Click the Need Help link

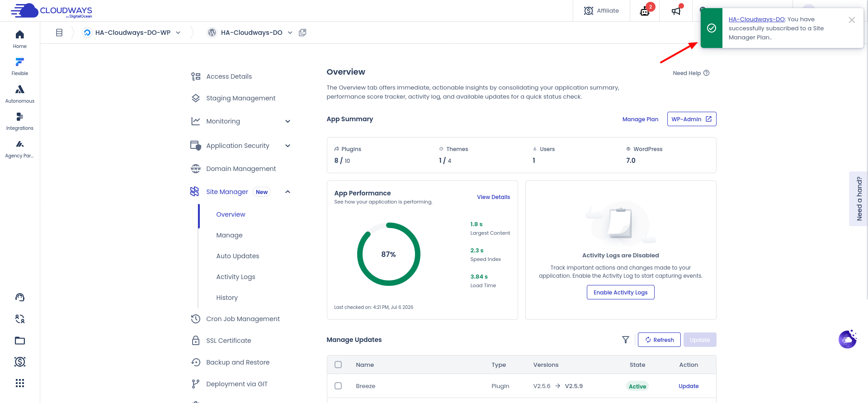691,73
